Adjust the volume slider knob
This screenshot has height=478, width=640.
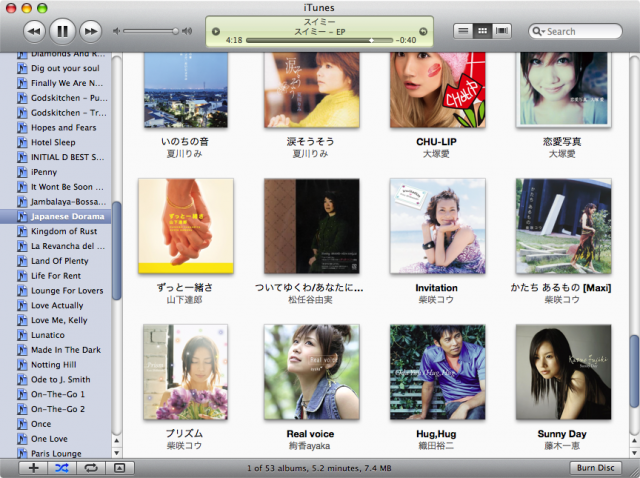[175, 31]
